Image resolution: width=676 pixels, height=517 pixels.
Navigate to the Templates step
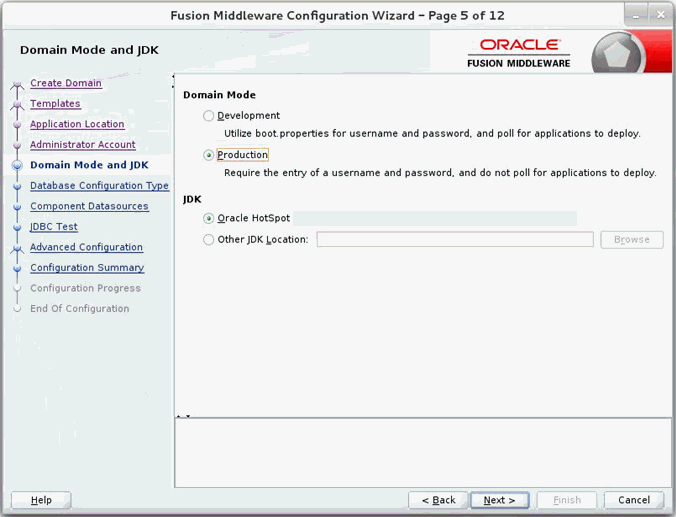click(55, 103)
